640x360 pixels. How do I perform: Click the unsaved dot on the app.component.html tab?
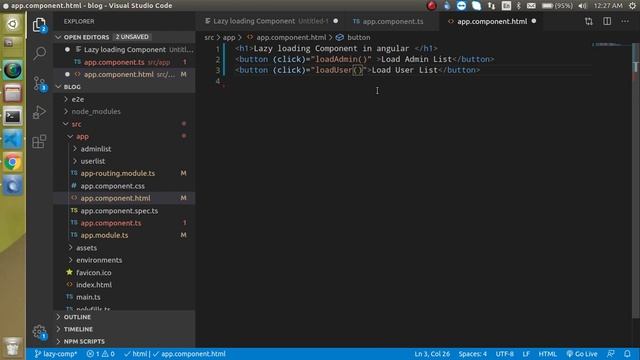pos(534,21)
